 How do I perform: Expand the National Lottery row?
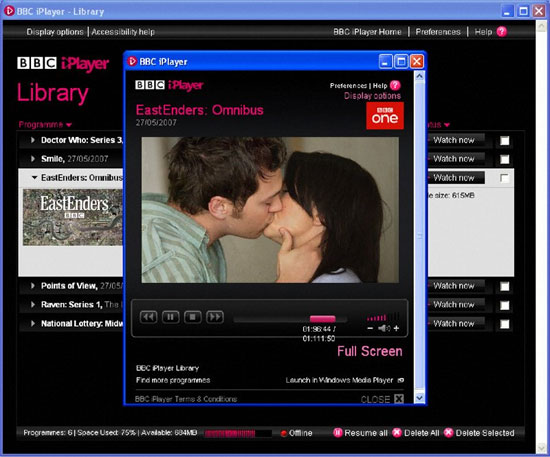[x=33, y=323]
